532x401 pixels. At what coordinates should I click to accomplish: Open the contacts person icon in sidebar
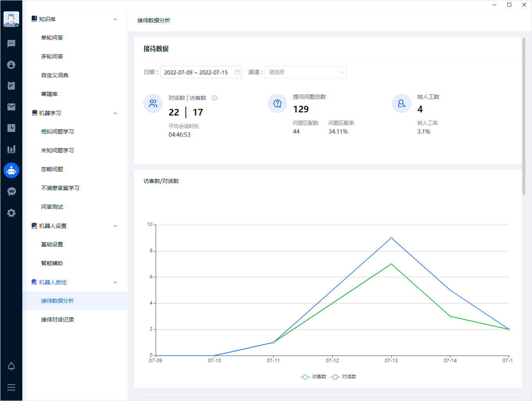[11, 65]
